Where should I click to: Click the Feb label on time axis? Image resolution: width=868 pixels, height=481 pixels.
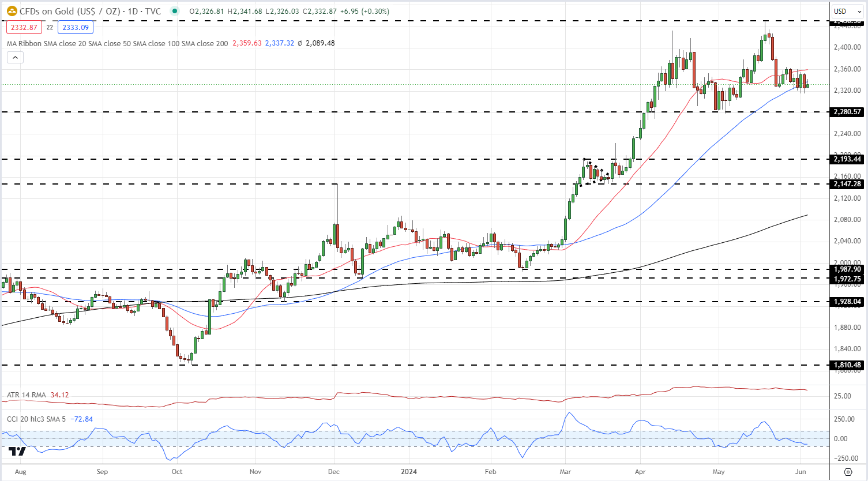coord(490,472)
